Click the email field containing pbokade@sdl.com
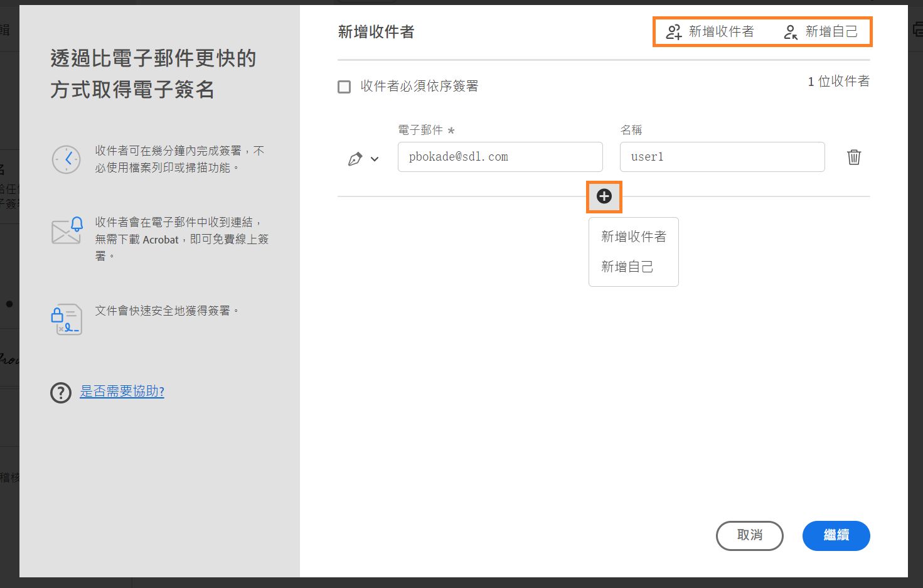Screen dimensions: 923x588 tap(499, 157)
